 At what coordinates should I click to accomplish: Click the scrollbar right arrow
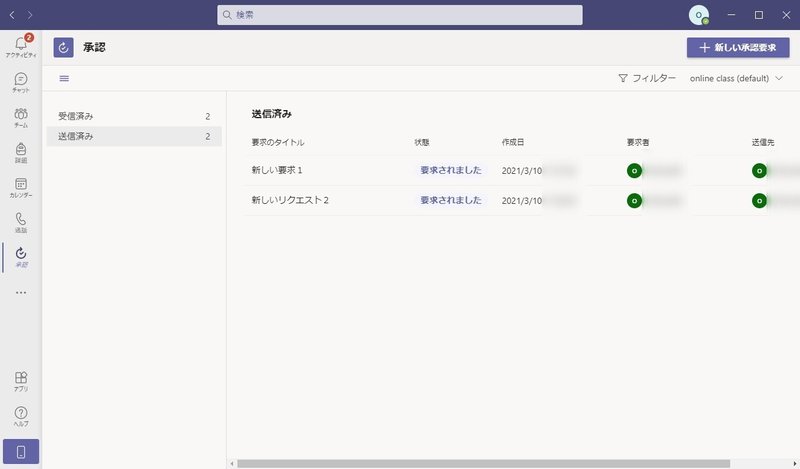(x=795, y=463)
